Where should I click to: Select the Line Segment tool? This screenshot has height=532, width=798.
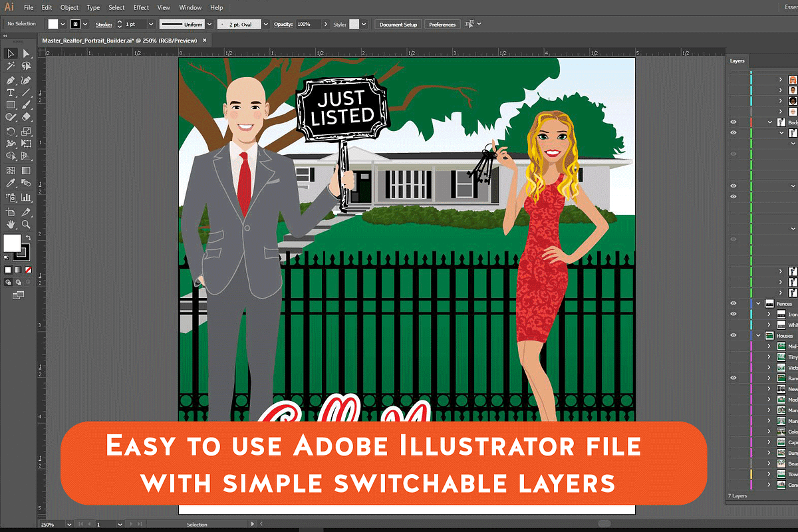27,92
